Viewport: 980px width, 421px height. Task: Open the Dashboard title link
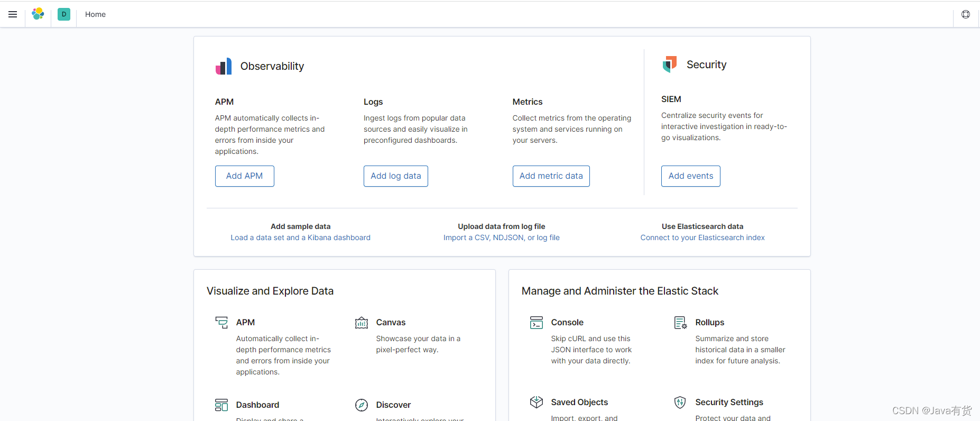point(257,405)
